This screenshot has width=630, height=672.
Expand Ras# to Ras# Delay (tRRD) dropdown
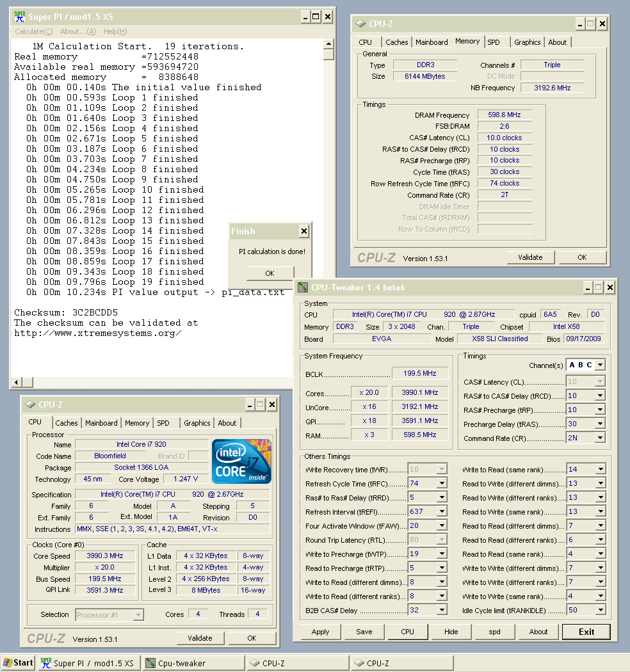pyautogui.click(x=442, y=497)
